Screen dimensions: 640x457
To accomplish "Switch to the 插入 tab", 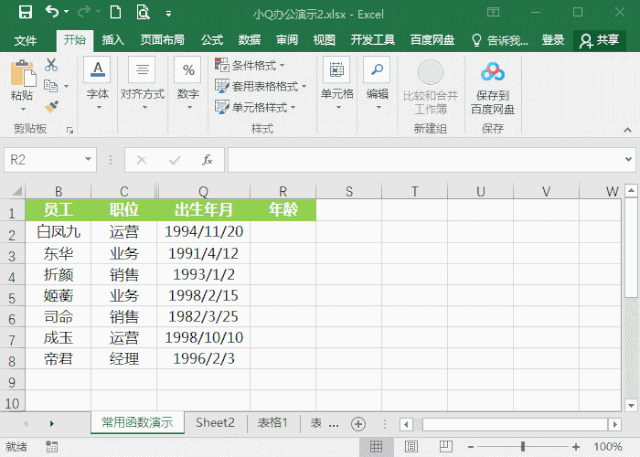I will [x=113, y=40].
